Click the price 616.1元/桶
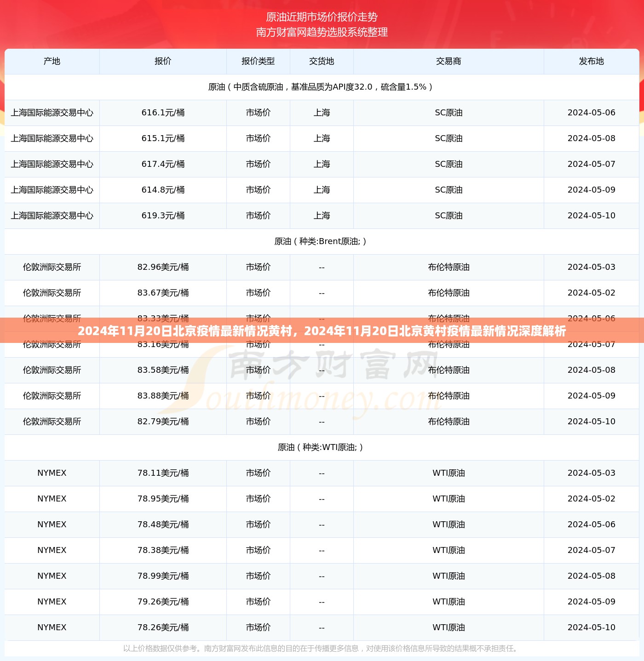The width and height of the screenshot is (644, 661). pyautogui.click(x=163, y=113)
